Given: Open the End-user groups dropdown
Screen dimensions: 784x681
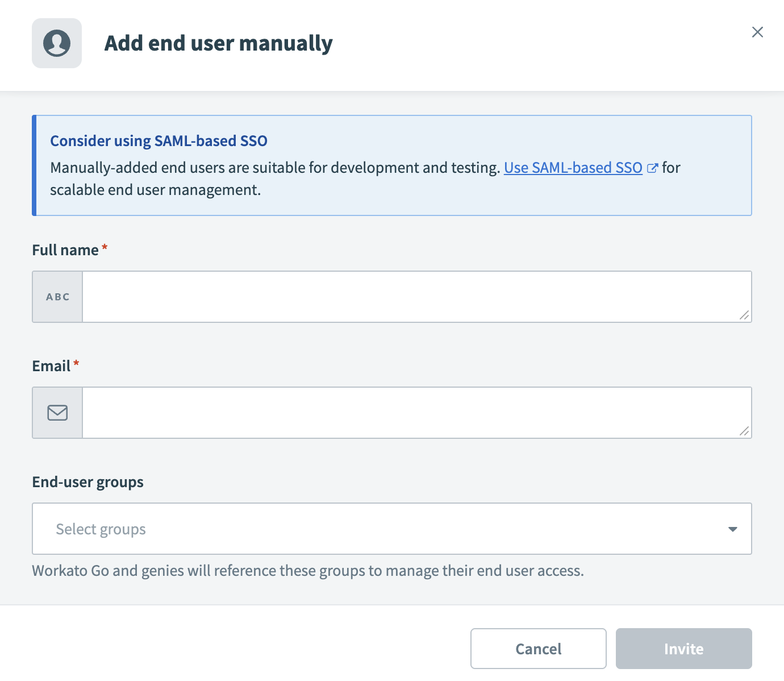Looking at the screenshot, I should 392,529.
